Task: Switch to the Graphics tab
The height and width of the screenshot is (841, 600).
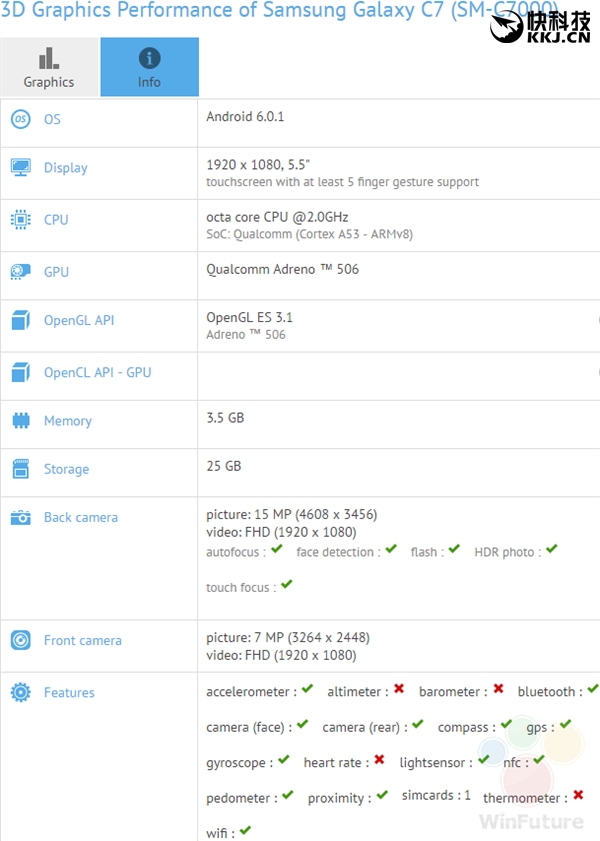Action: click(49, 67)
